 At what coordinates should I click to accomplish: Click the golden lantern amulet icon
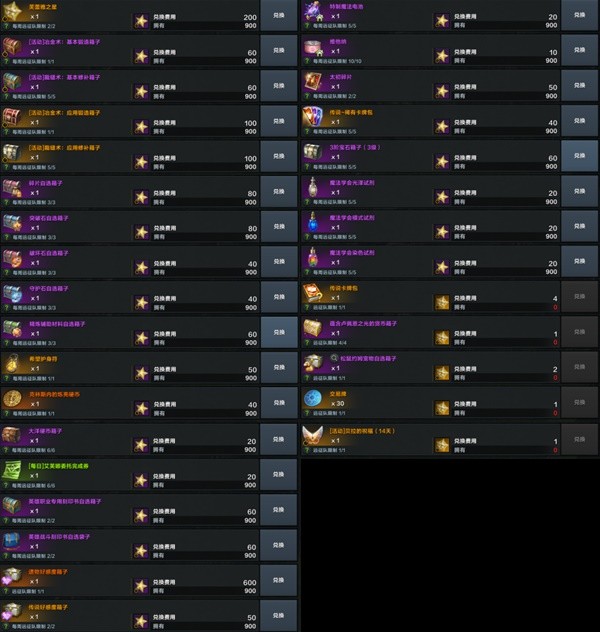pyautogui.click(x=12, y=364)
